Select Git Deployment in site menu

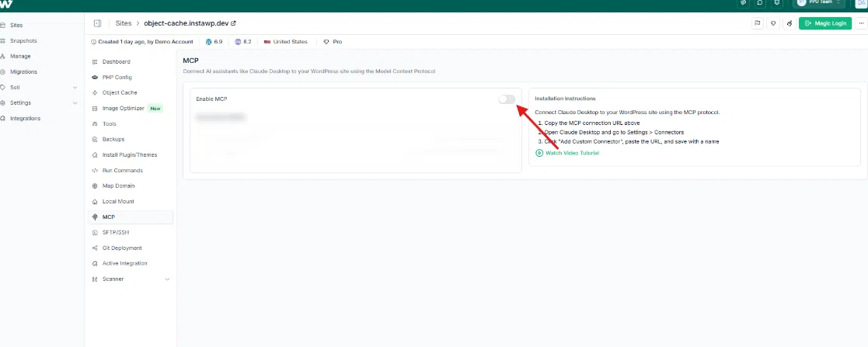click(122, 248)
